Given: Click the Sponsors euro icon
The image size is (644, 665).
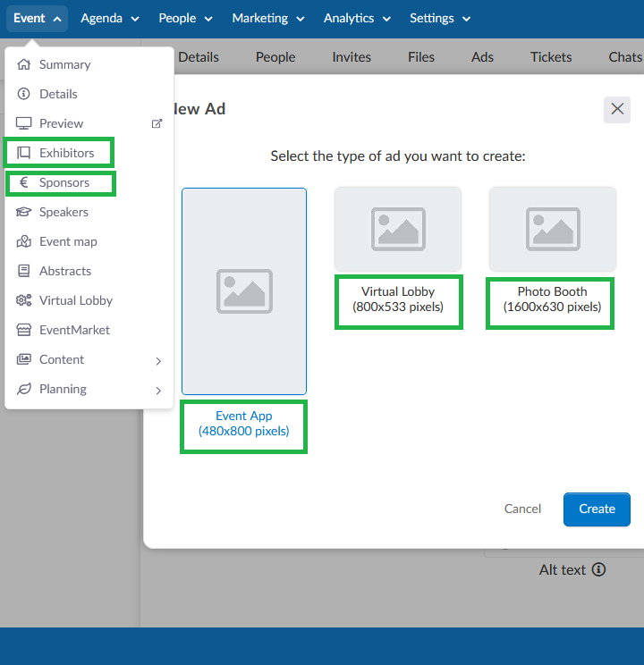Looking at the screenshot, I should click(24, 182).
